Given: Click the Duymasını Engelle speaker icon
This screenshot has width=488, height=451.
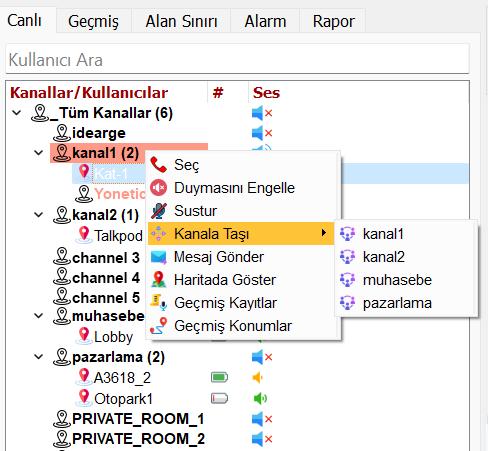Looking at the screenshot, I should coord(158,188).
